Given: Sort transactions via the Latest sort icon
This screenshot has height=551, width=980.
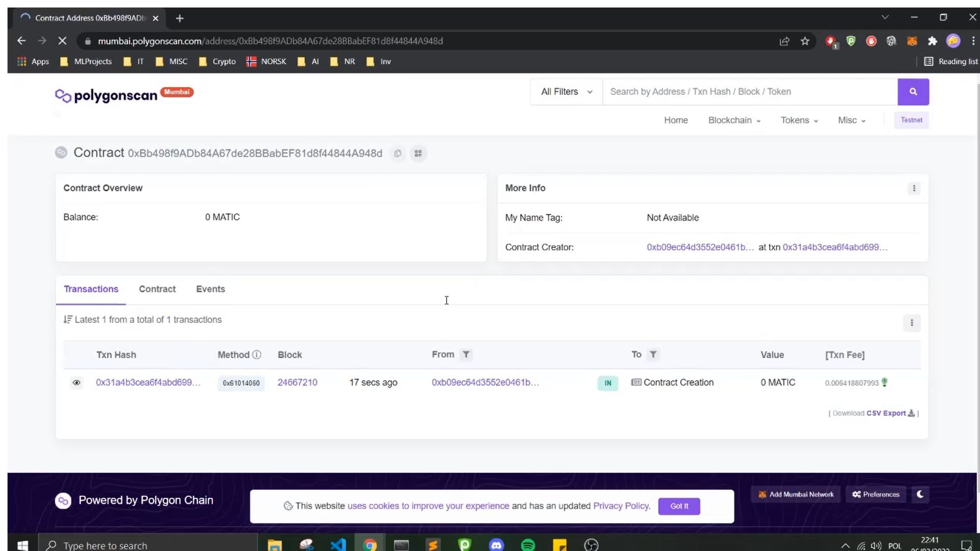Looking at the screenshot, I should pos(68,320).
